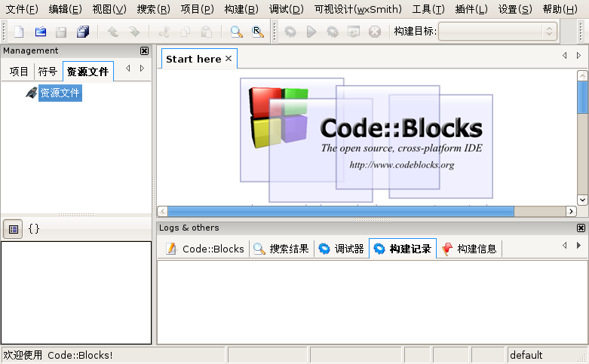The height and width of the screenshot is (364, 589).
Task: Click the vertical scrollbar down arrow
Action: 582,200
